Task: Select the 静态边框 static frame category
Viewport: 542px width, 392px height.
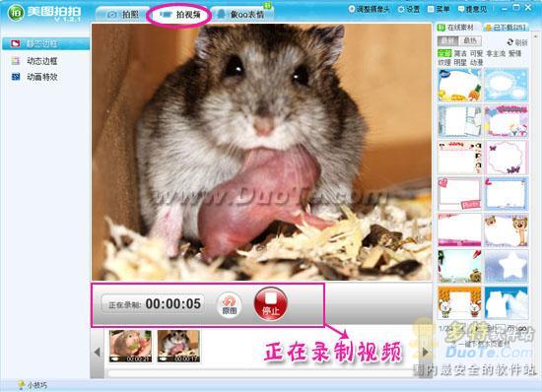Action: (x=45, y=44)
